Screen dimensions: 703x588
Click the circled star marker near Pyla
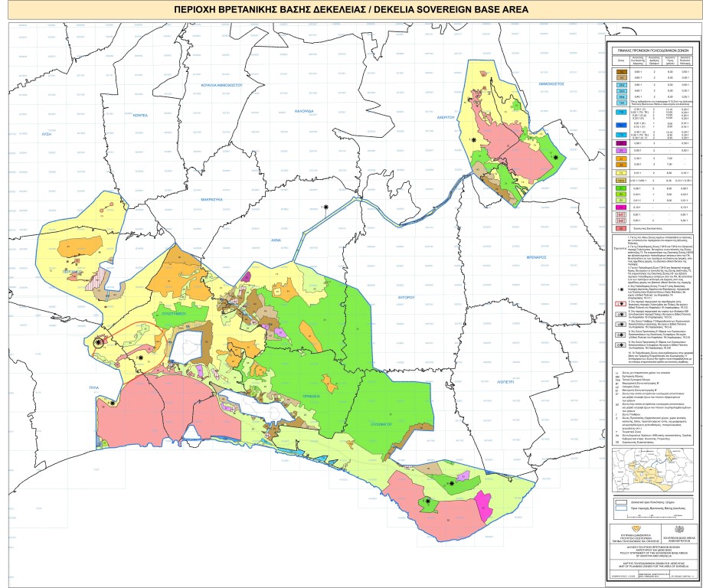98,344
